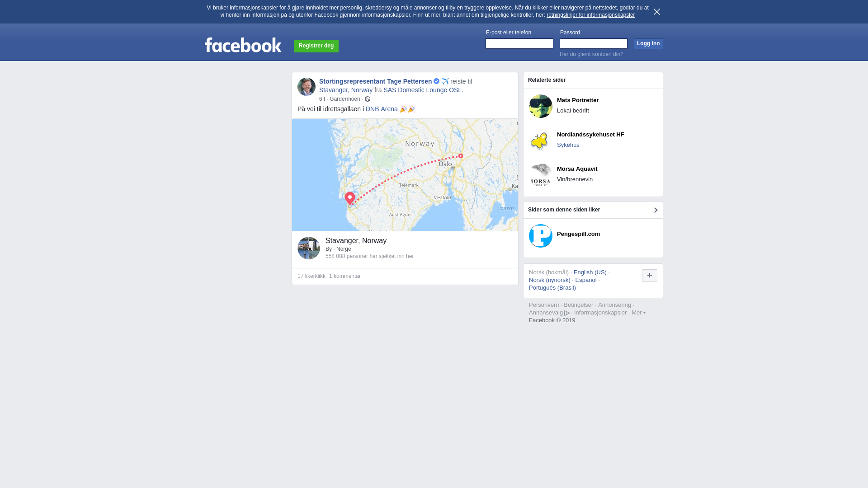Open the Pengespill.com page logo

pos(541,236)
